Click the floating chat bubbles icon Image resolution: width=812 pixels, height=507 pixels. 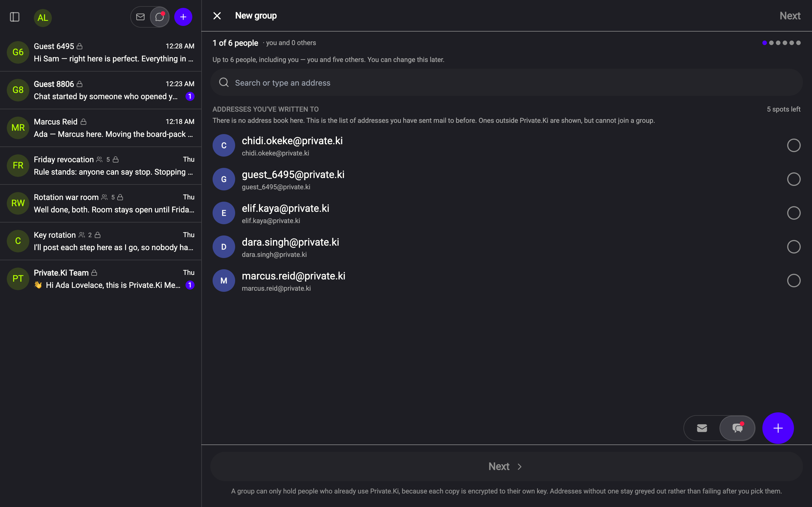coord(738,428)
